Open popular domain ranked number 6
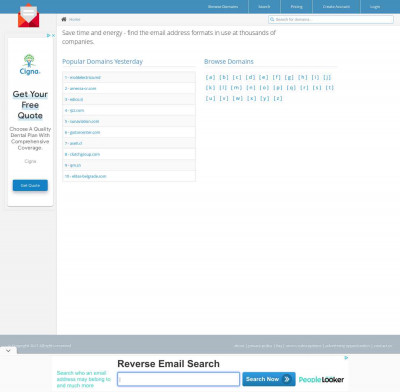The image size is (400, 392). [x=82, y=132]
